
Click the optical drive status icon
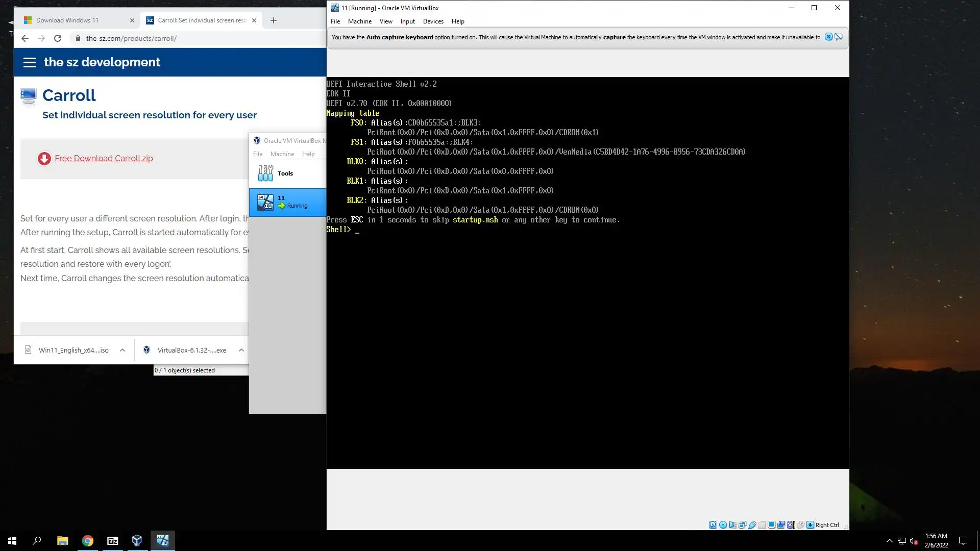point(723,524)
